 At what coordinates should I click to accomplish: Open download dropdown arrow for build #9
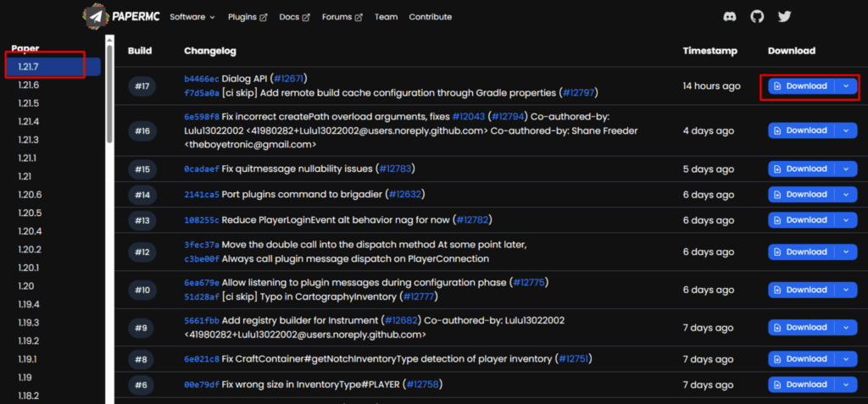(846, 327)
